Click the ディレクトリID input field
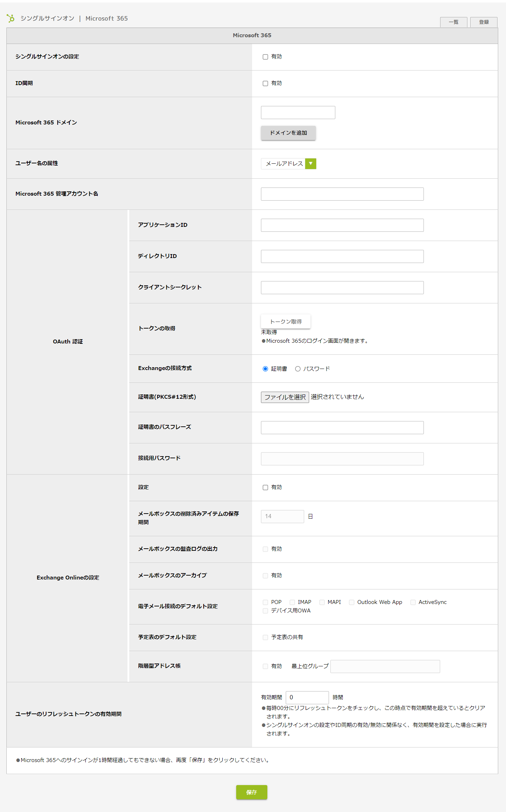 click(342, 257)
